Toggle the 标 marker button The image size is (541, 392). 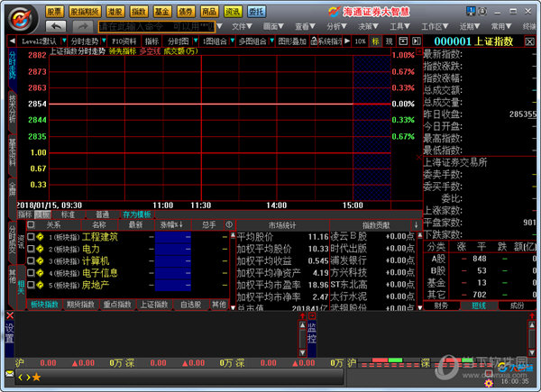tap(375, 41)
